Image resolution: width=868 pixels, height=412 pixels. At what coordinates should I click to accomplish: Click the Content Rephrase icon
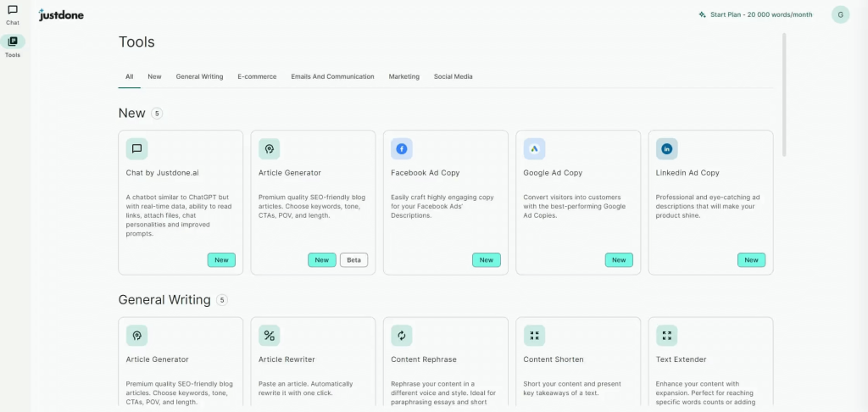pos(402,336)
